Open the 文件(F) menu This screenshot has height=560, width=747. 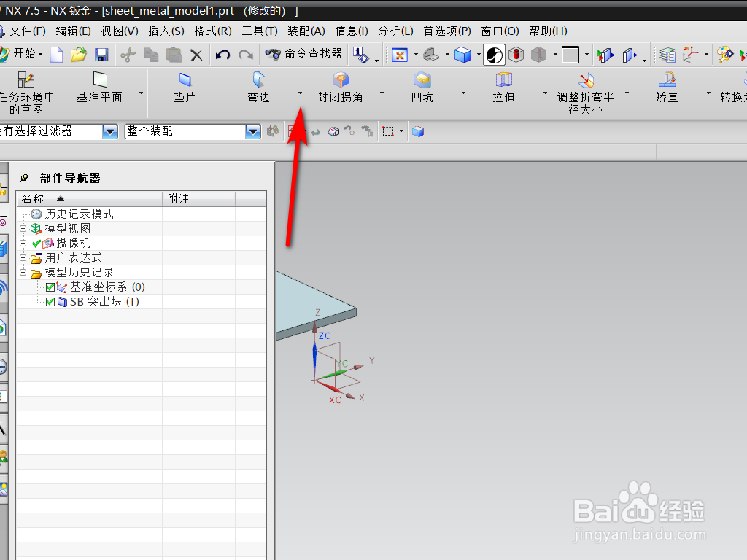pyautogui.click(x=27, y=31)
